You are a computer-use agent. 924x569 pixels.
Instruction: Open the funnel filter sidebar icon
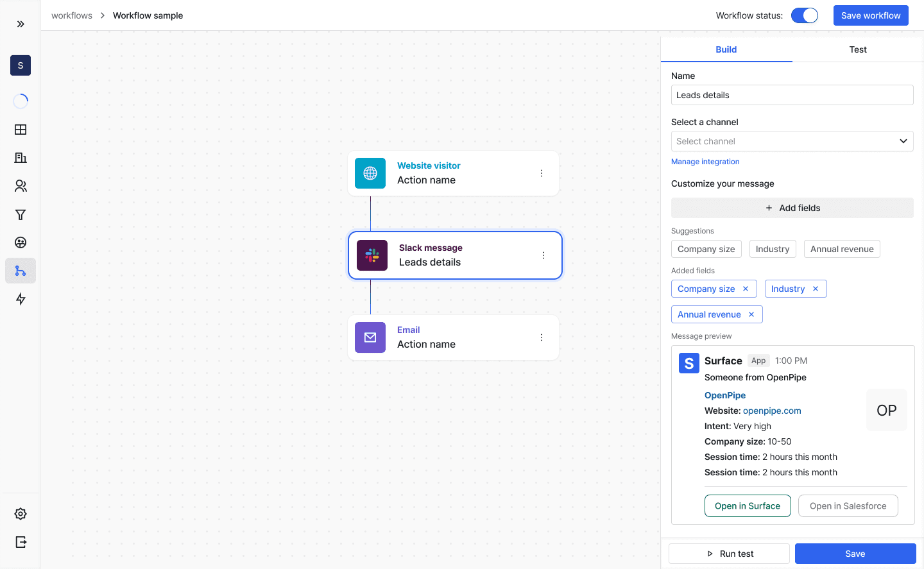tap(21, 214)
